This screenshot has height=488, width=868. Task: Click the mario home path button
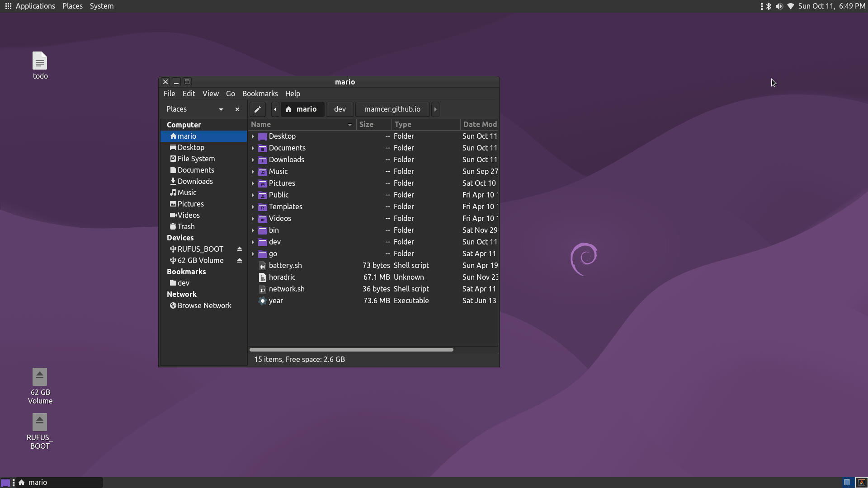click(x=302, y=109)
